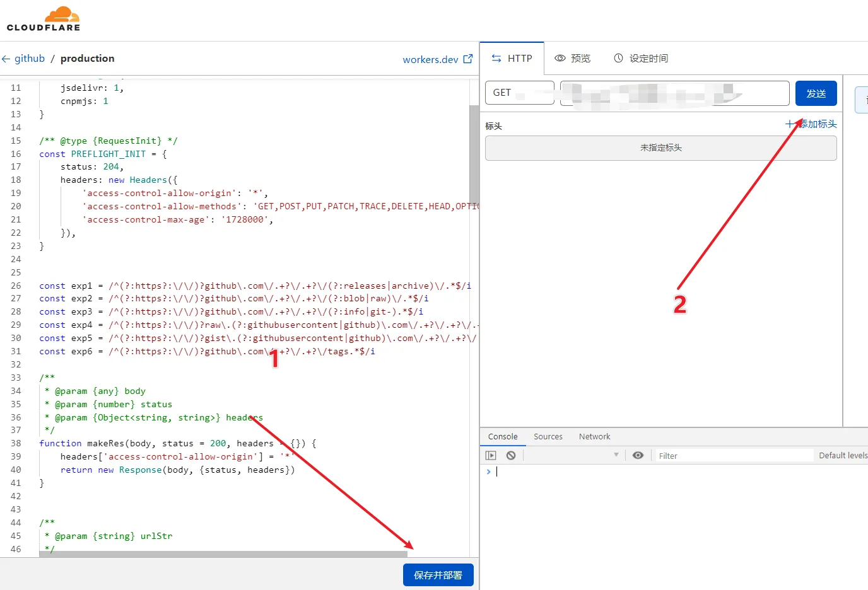This screenshot has height=590, width=868.
Task: Click the text 'status: 204,' in code
Action: 92,167
